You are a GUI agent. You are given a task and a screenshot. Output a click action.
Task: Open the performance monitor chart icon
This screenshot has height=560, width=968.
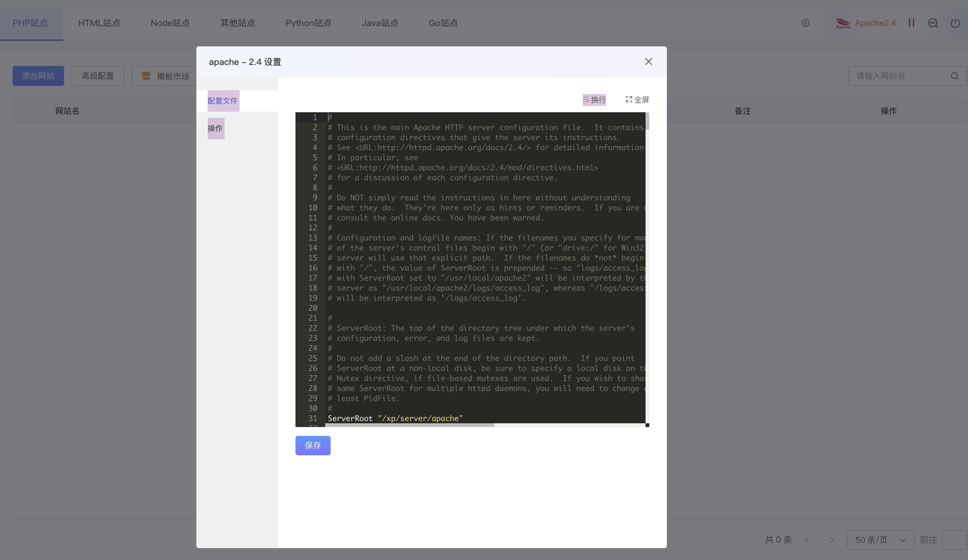tap(933, 23)
